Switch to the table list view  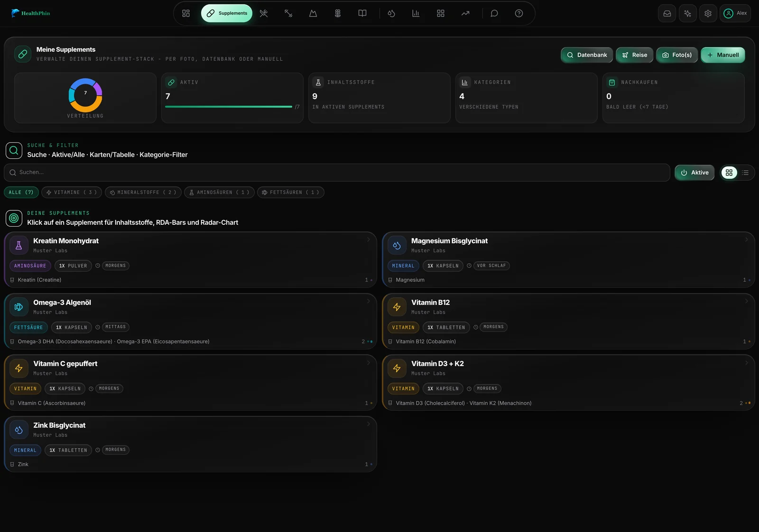pyautogui.click(x=745, y=173)
